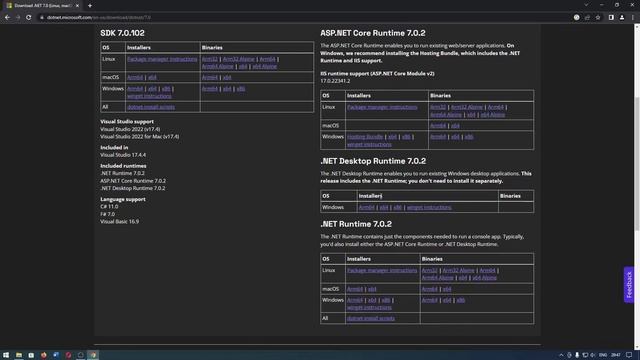Click the page vertical scrollbar thumb

click(x=637, y=163)
